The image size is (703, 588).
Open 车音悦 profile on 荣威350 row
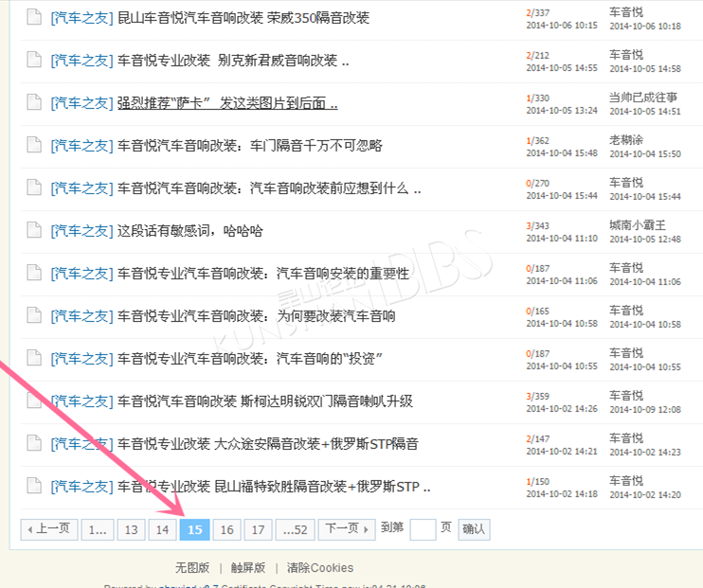pyautogui.click(x=626, y=12)
